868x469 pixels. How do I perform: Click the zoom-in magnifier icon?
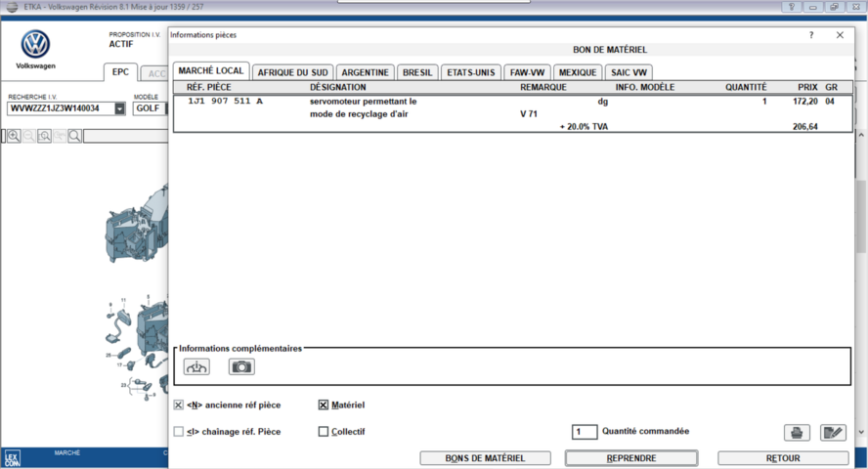coord(14,136)
